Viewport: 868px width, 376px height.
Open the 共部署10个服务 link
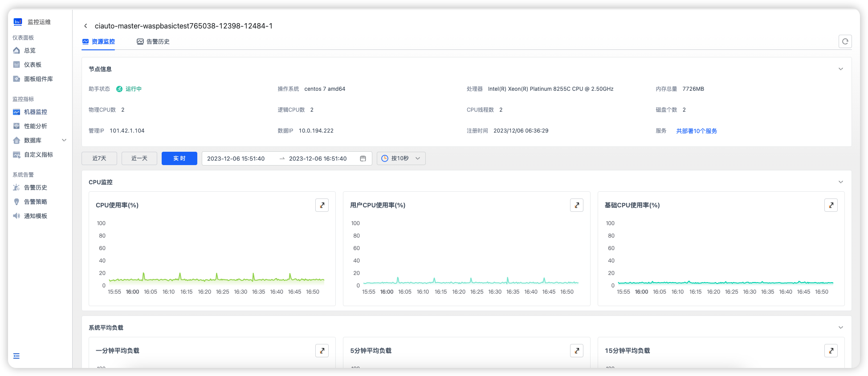pyautogui.click(x=696, y=131)
